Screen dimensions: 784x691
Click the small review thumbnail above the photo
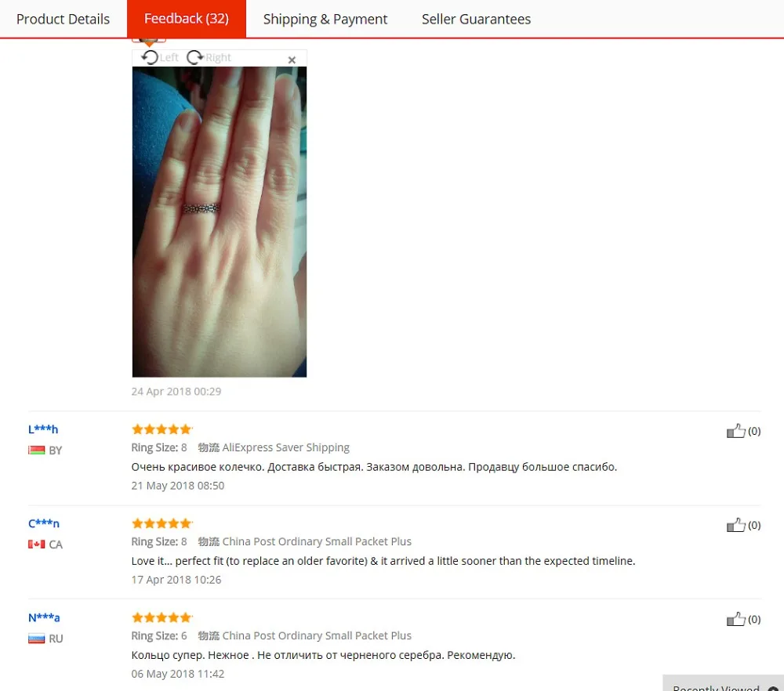coord(148,39)
